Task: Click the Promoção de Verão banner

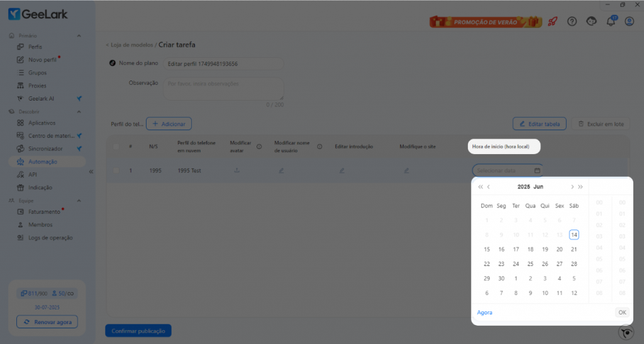Action: (x=486, y=22)
